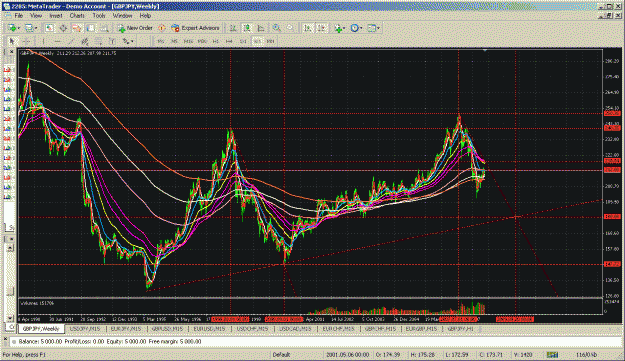
Task: Select the text label tool
Action: (112, 41)
